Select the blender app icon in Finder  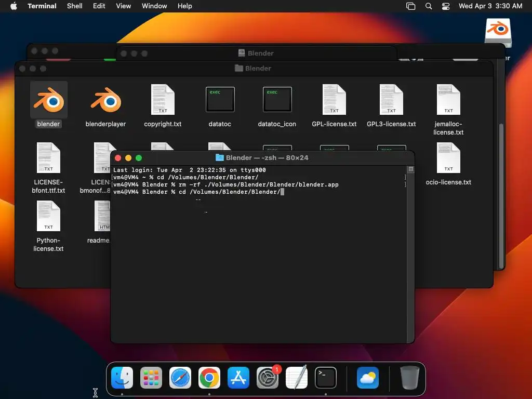pyautogui.click(x=48, y=100)
